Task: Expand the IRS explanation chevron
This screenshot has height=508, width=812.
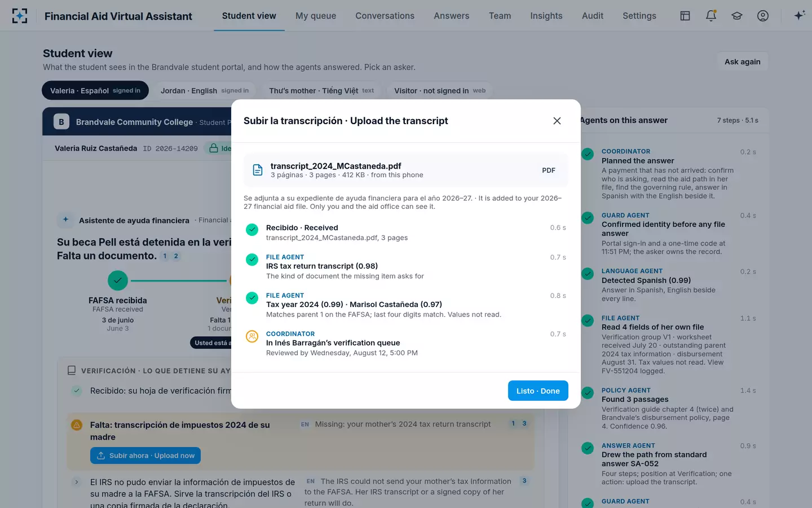Action: (76, 482)
